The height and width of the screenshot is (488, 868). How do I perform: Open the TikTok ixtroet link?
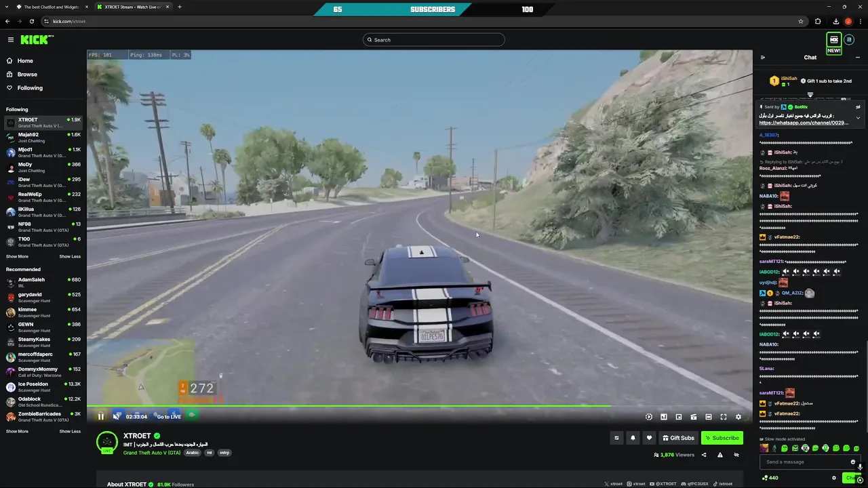point(723,484)
